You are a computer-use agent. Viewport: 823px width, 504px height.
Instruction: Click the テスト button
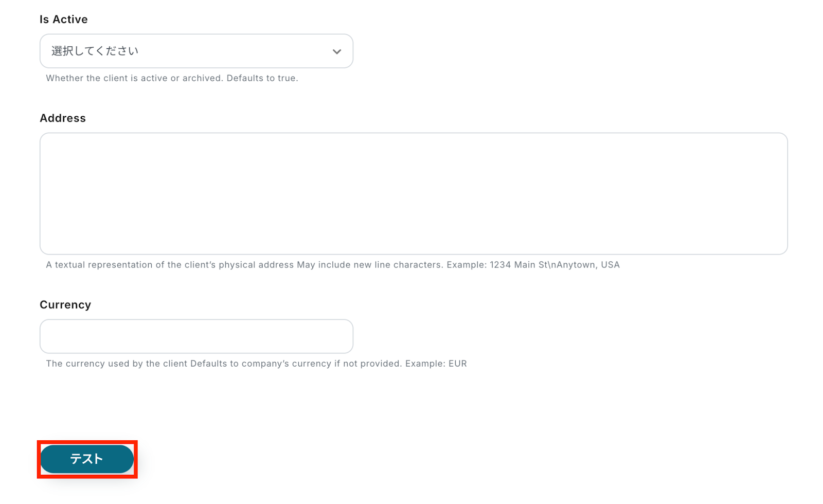pyautogui.click(x=87, y=459)
